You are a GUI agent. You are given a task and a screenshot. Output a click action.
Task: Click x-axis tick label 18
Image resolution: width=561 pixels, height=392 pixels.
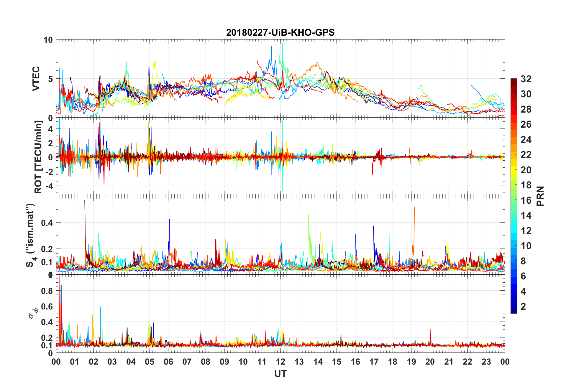pos(393,362)
